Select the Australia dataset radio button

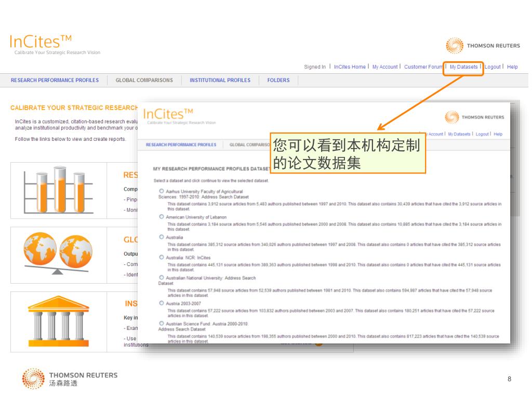162,237
